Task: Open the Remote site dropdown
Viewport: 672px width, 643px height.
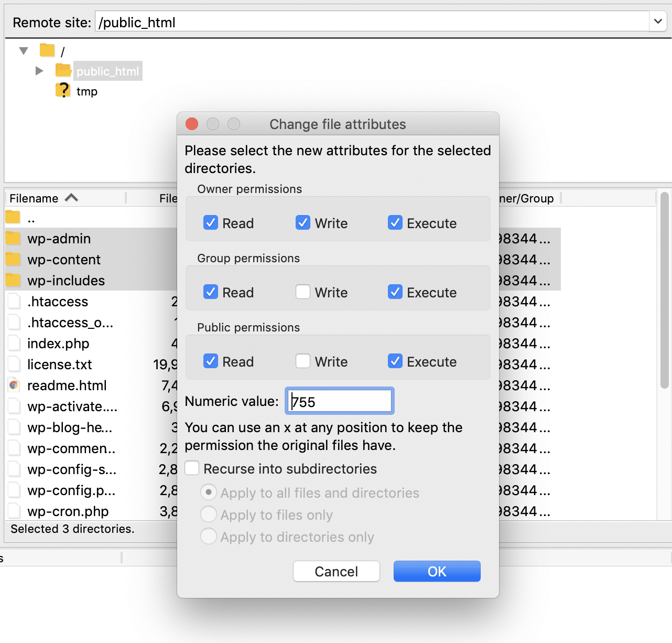Action: tap(658, 22)
